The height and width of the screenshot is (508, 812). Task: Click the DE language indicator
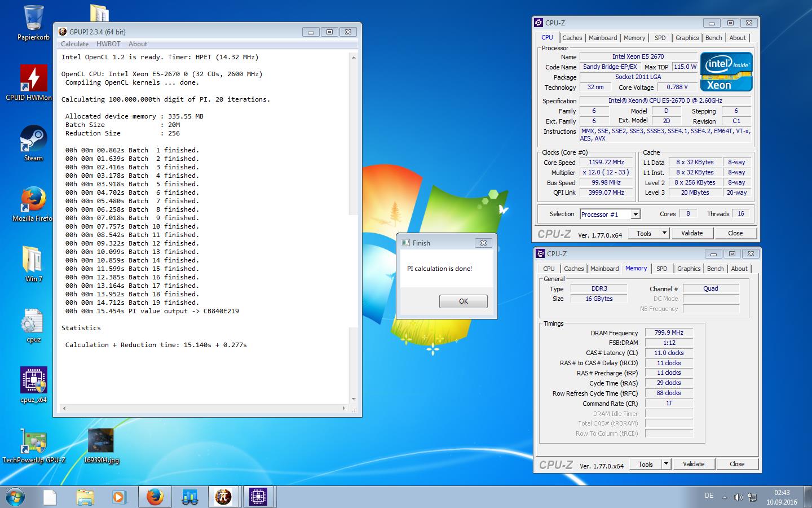[709, 496]
